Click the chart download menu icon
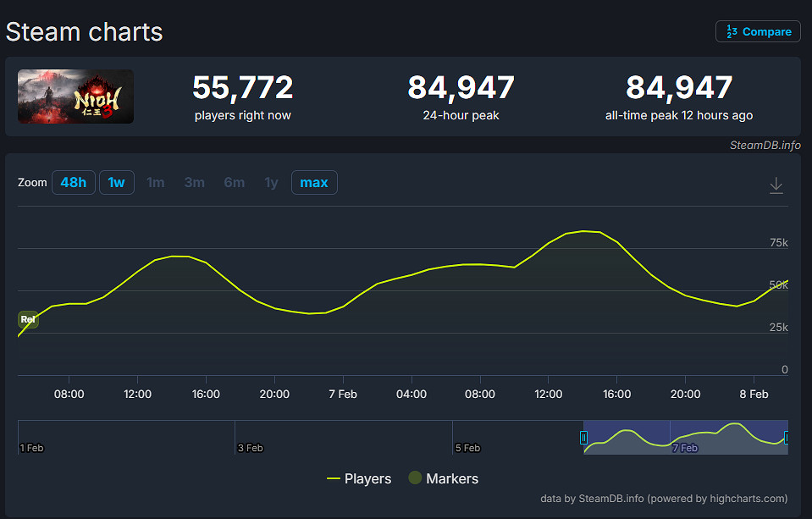 pyautogui.click(x=776, y=185)
